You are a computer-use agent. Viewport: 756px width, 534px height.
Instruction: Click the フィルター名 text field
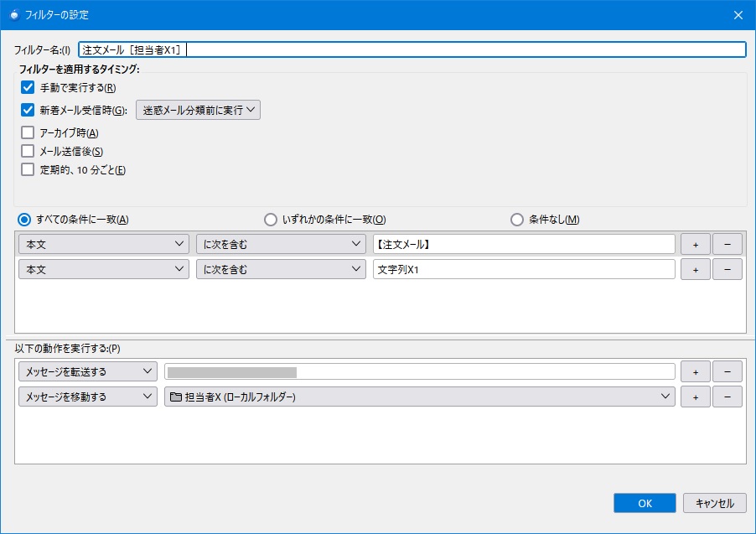(411, 49)
